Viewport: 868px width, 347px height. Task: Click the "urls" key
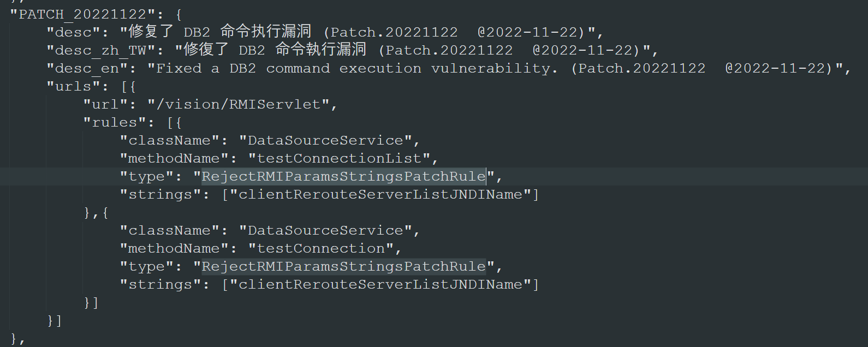click(73, 87)
